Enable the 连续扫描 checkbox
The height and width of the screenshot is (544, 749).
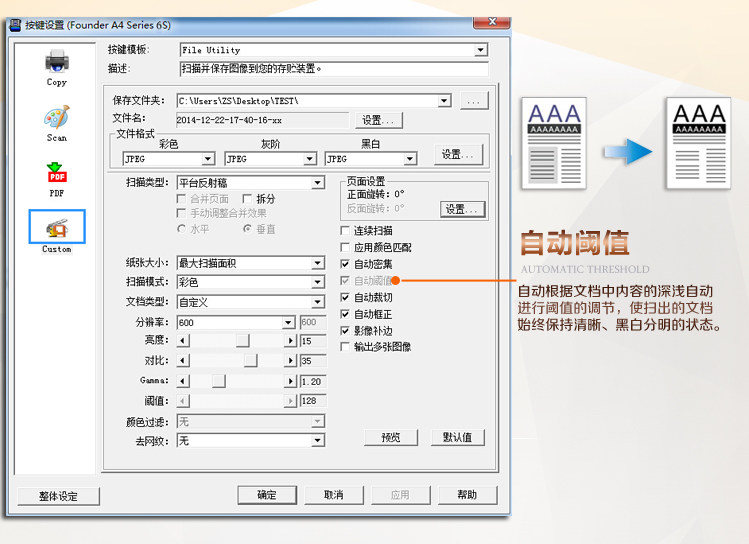(x=345, y=231)
